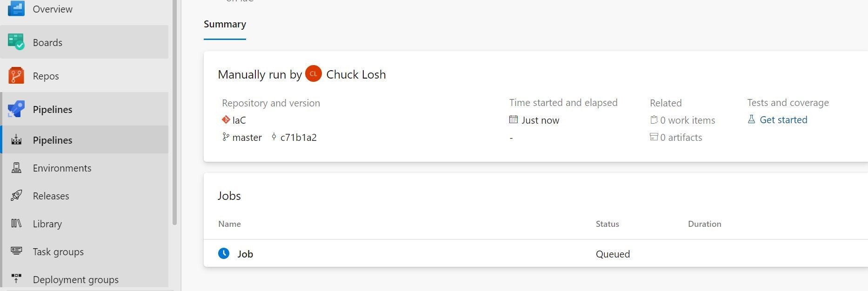
Task: Switch to the Summary tab
Action: (x=225, y=24)
